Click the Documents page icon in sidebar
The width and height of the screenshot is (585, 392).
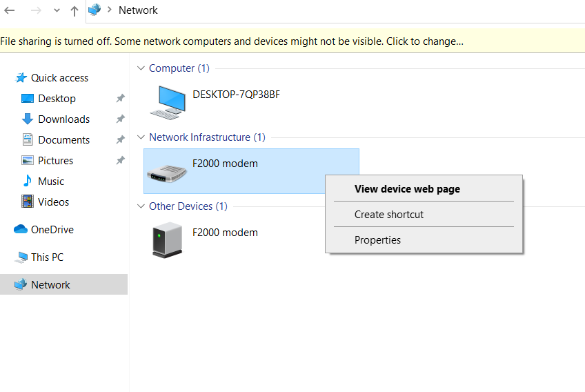27,139
